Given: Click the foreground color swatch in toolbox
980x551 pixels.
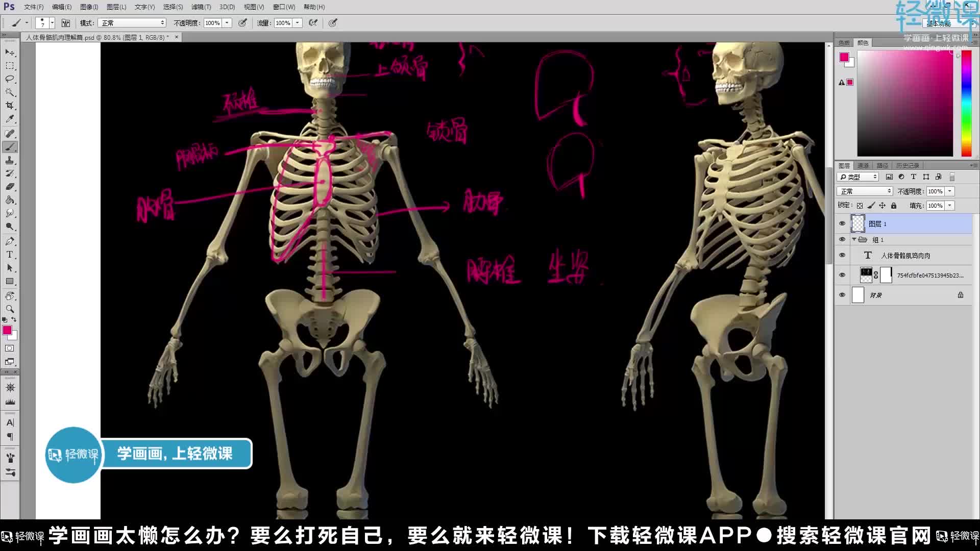Looking at the screenshot, I should tap(7, 331).
